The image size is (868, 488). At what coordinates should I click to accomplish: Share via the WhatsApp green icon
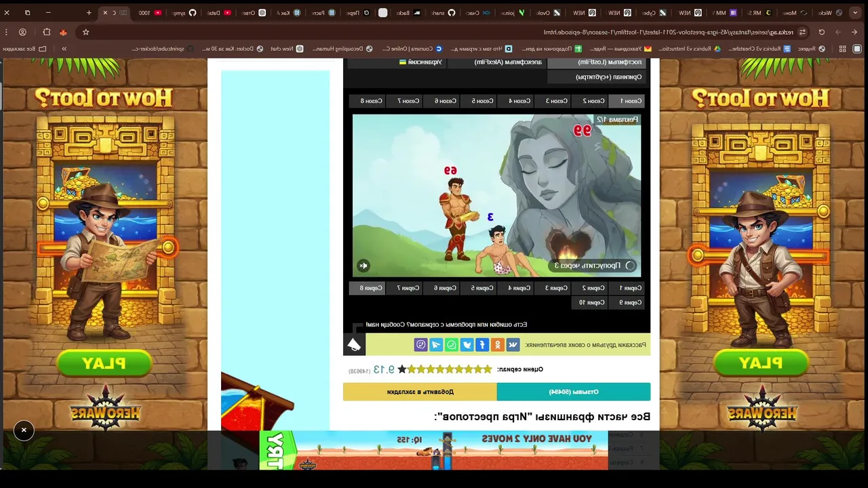pyautogui.click(x=452, y=345)
